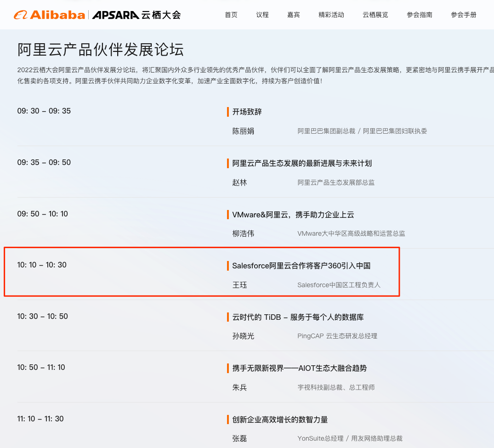
Task: Open the 参会指南 menu item
Action: pyautogui.click(x=420, y=15)
